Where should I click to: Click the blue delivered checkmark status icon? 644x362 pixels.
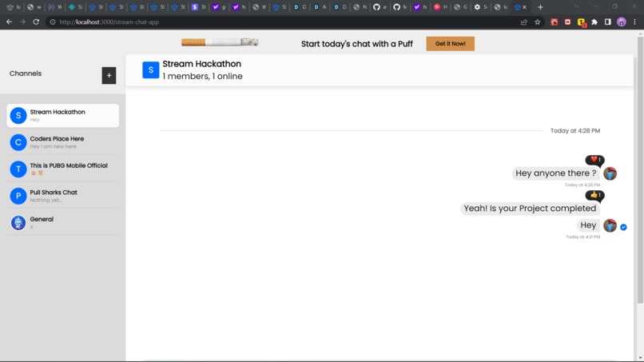[x=623, y=227]
